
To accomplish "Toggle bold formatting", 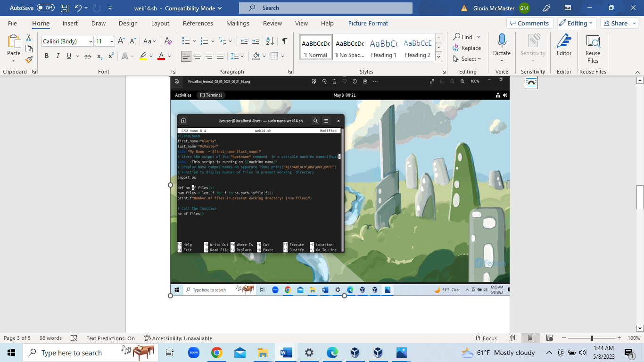I will pyautogui.click(x=47, y=56).
